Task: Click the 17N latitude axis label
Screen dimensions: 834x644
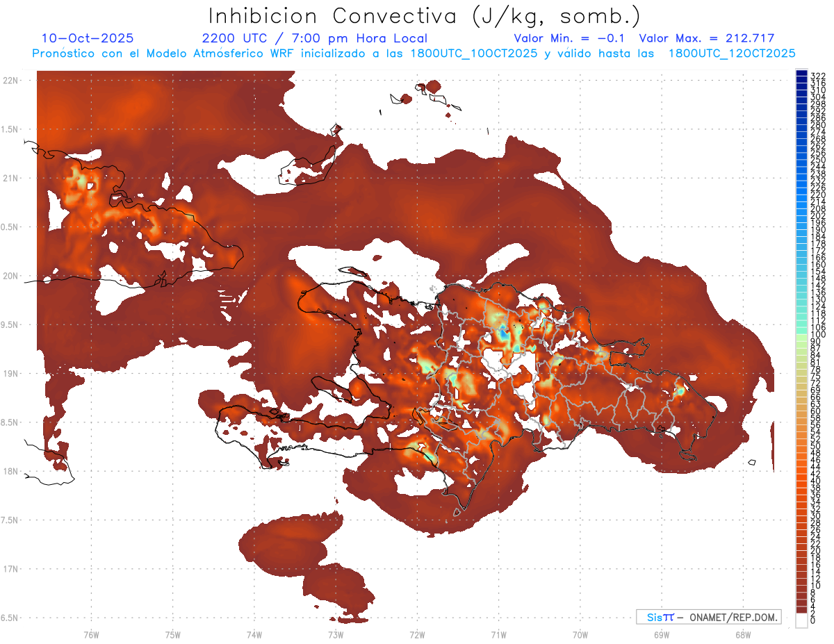Action: pos(12,569)
